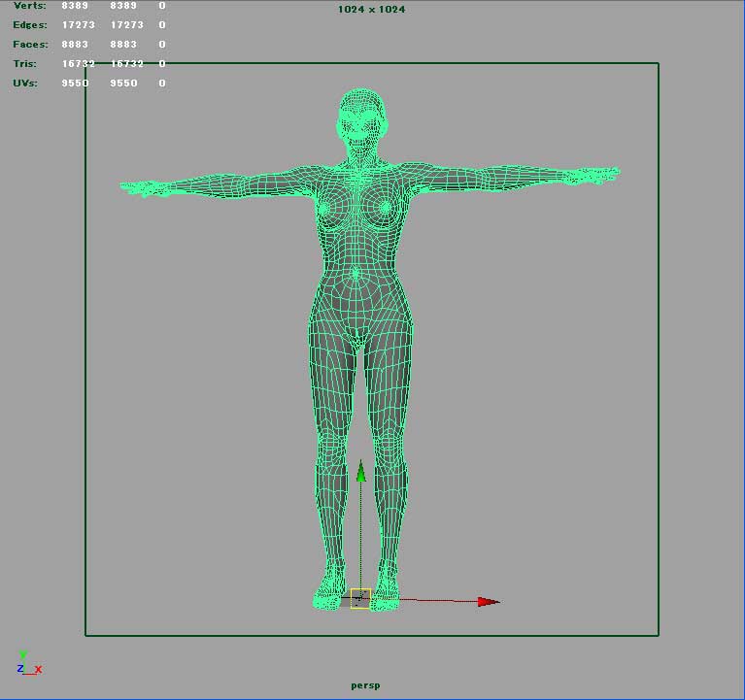745x700 pixels.
Task: Click the UVs label in the poly count HUD
Action: [x=25, y=83]
